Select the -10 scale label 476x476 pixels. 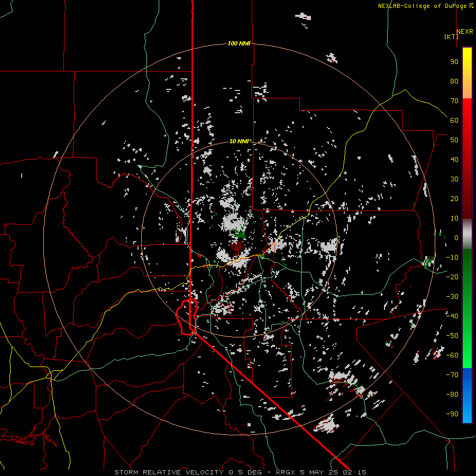452,258
